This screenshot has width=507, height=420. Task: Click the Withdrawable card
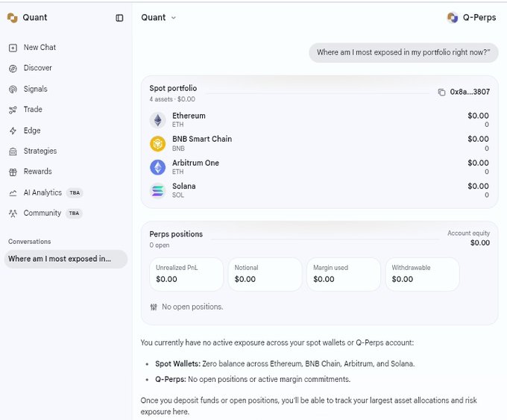point(422,274)
